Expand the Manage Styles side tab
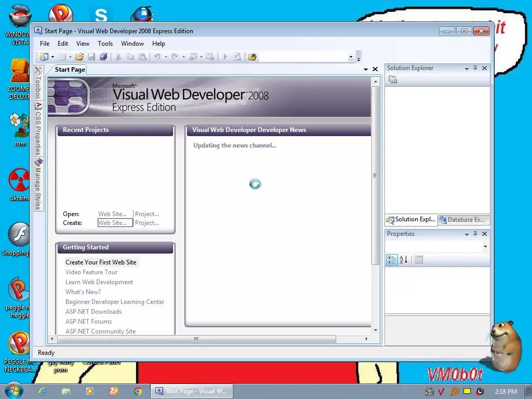This screenshot has width=532, height=399. (38, 183)
